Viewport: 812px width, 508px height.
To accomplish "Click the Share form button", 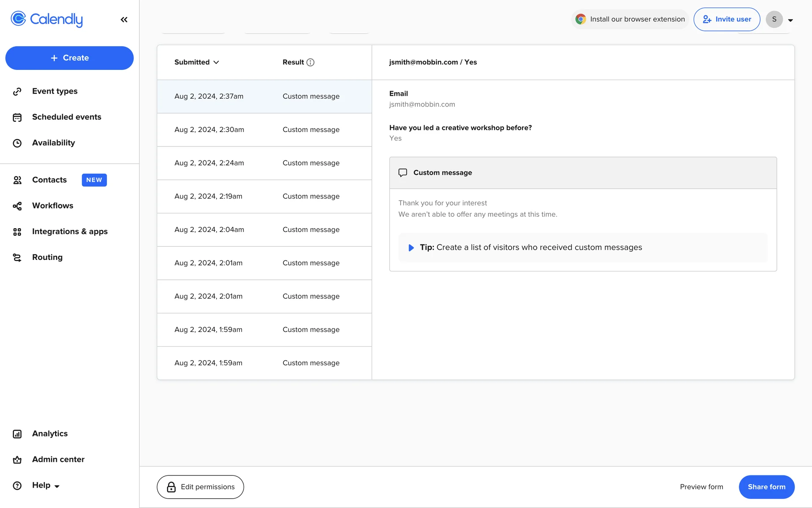I will click(766, 487).
